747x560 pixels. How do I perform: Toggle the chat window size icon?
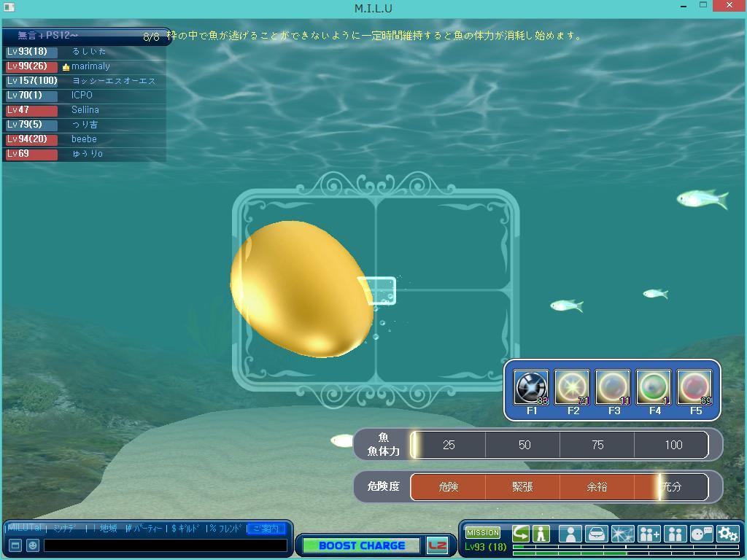click(x=15, y=545)
